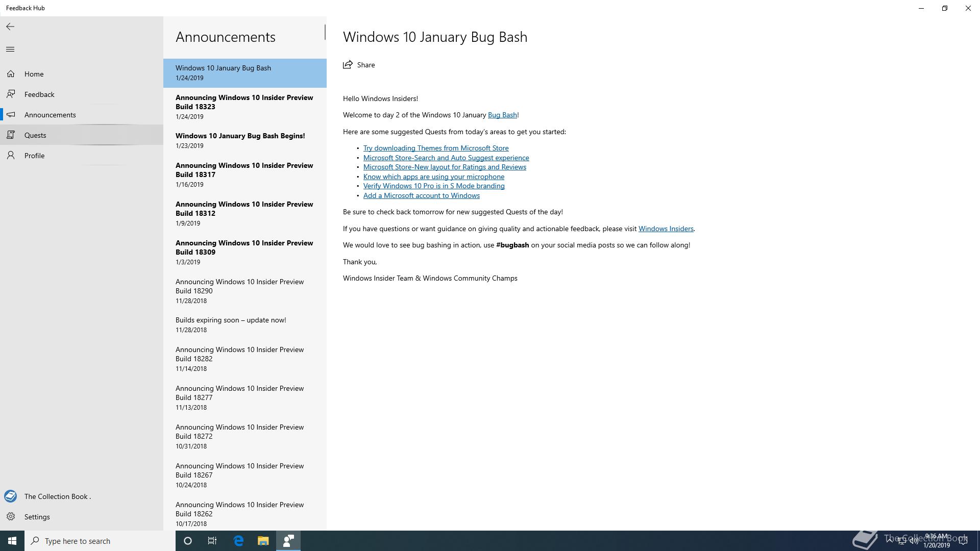This screenshot has width=980, height=551.
Task: Open Microsoft Store-Search and Auto Suggest link
Action: pos(446,158)
